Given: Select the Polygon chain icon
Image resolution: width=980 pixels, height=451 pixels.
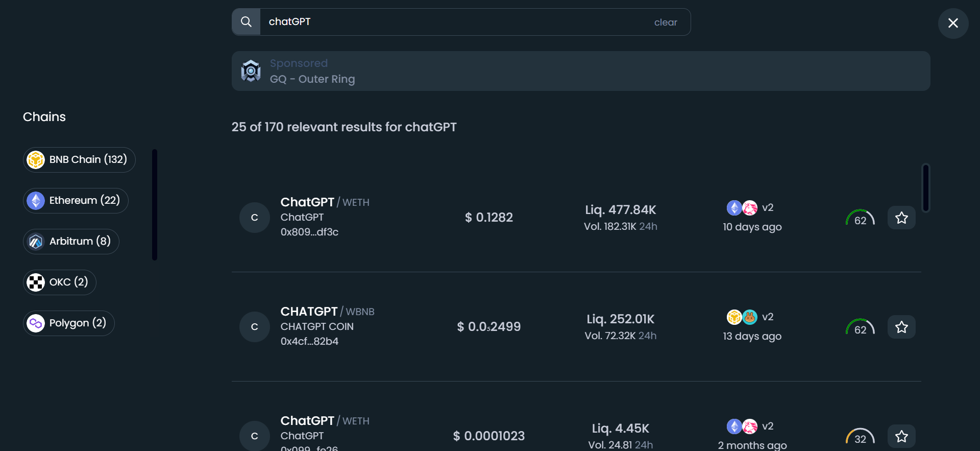Looking at the screenshot, I should pyautogui.click(x=36, y=323).
